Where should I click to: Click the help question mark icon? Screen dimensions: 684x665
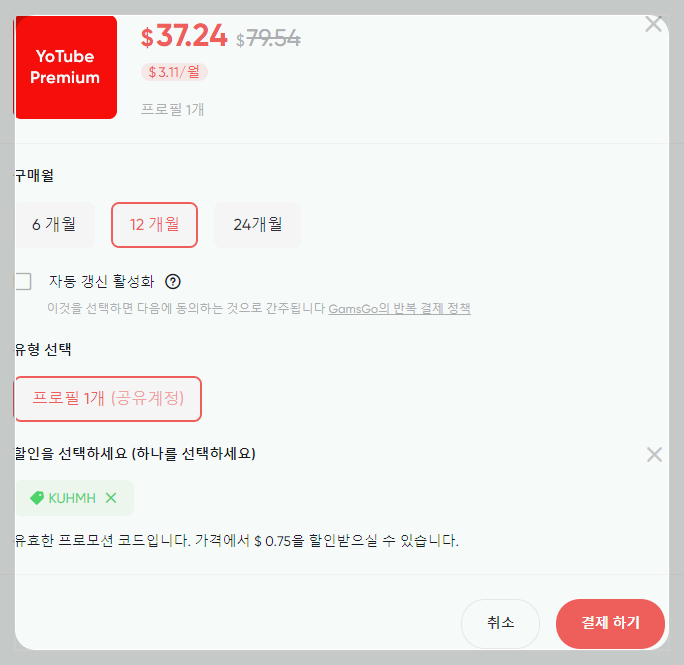(173, 281)
